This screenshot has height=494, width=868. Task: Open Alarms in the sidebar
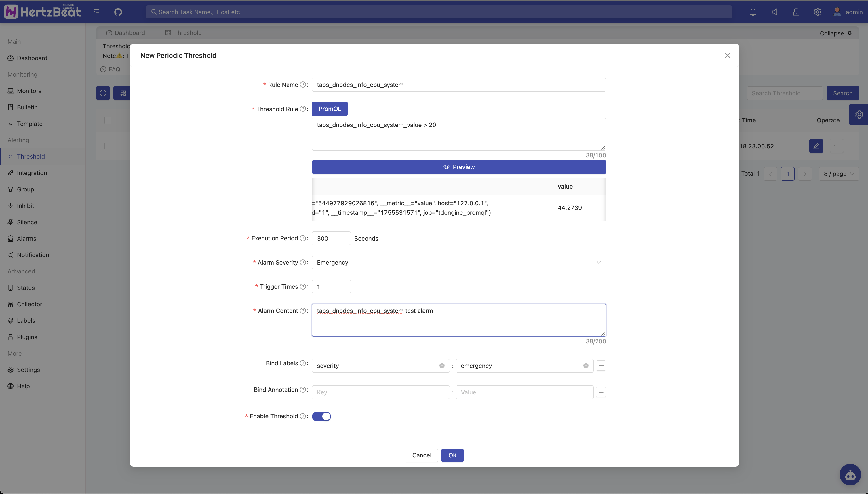click(x=26, y=239)
